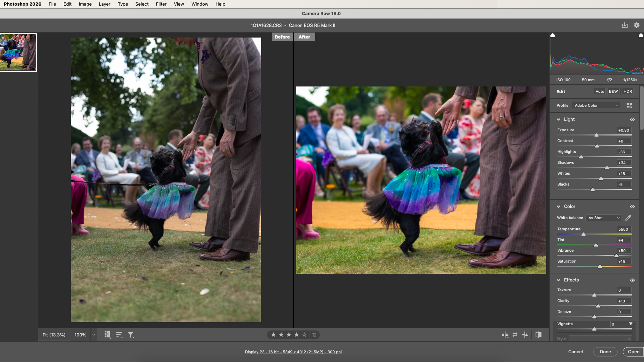Open the Filter menu
The height and width of the screenshot is (362, 644).
click(161, 4)
